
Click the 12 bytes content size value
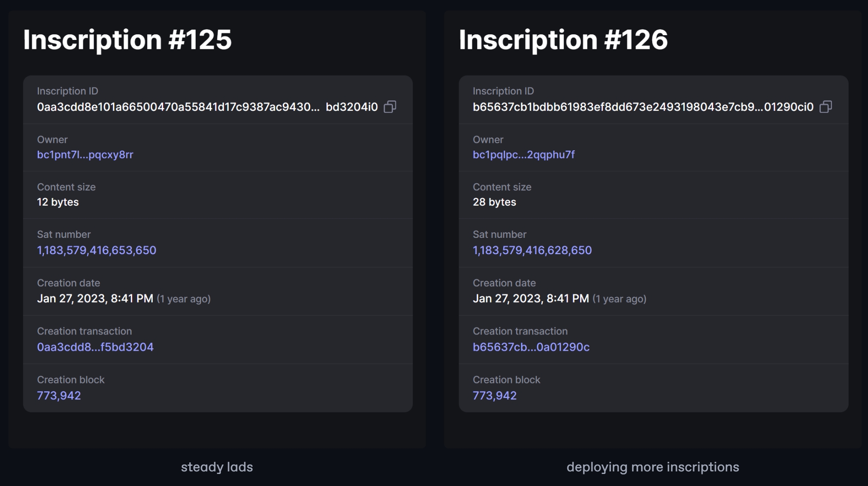[58, 202]
